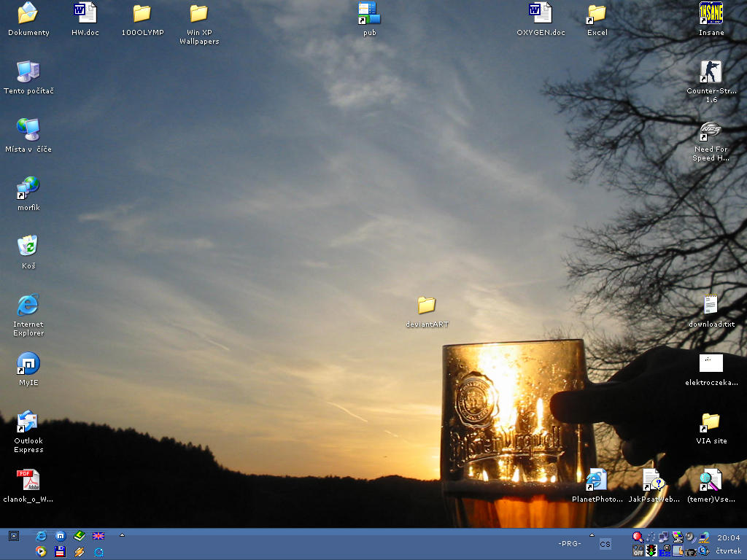The width and height of the screenshot is (747, 560).
Task: Launch Winamp from the quick launch bar
Action: [79, 552]
